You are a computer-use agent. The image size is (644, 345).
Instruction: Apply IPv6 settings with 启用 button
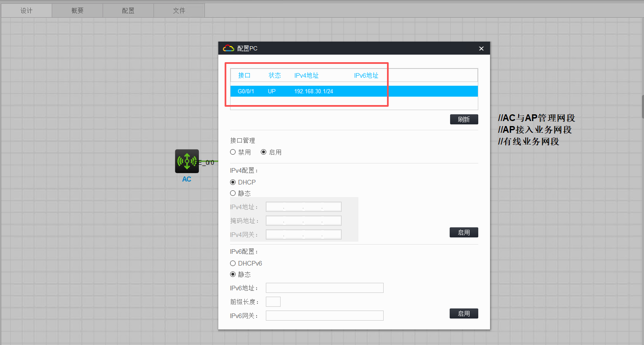[x=464, y=313]
